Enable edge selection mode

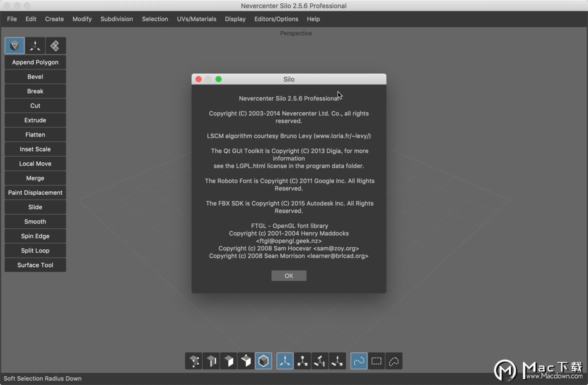211,361
